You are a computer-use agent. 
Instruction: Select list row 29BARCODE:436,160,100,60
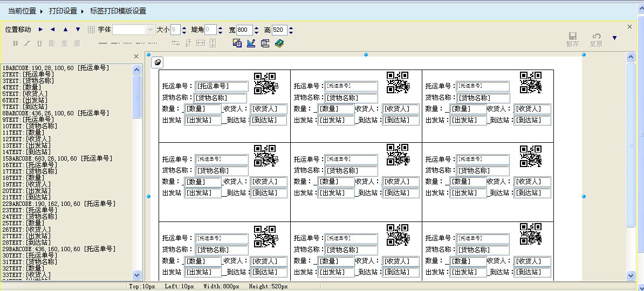(x=59, y=249)
